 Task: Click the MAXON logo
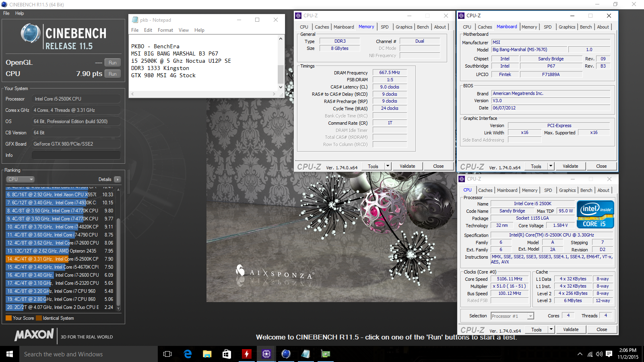click(x=34, y=335)
